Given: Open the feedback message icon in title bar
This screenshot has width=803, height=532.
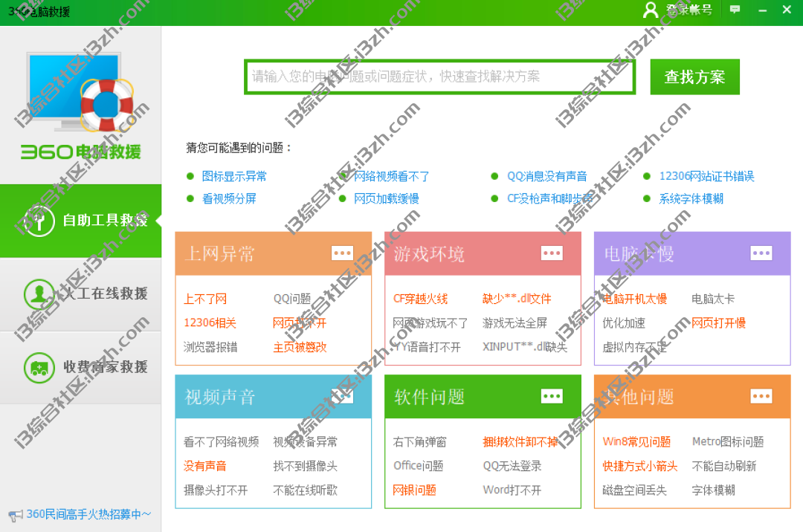Looking at the screenshot, I should pos(735,10).
